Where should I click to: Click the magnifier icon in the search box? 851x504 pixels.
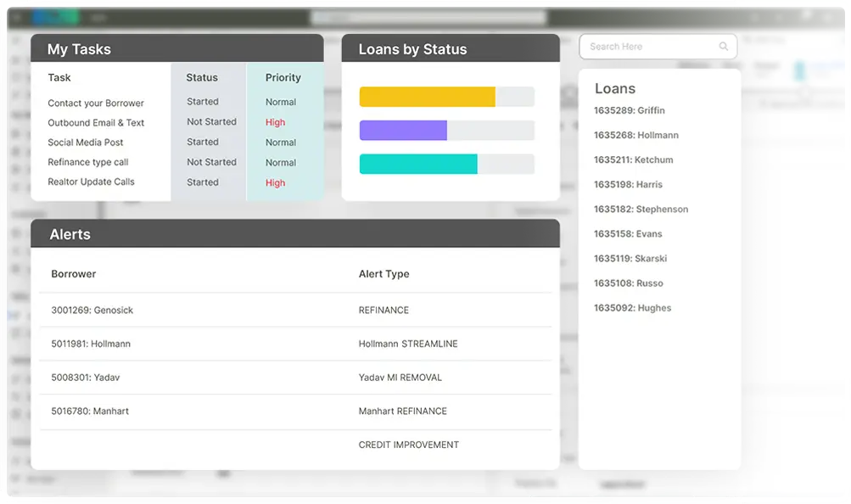click(724, 47)
